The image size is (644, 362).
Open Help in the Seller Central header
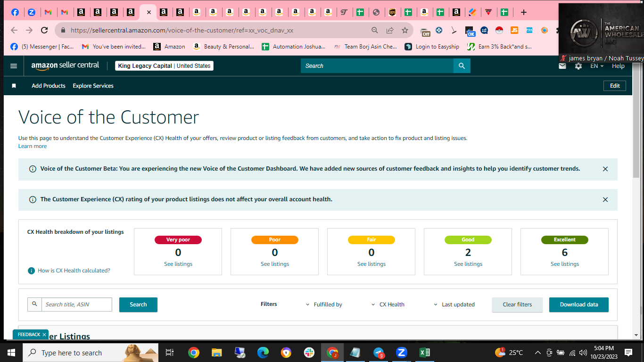(618, 66)
